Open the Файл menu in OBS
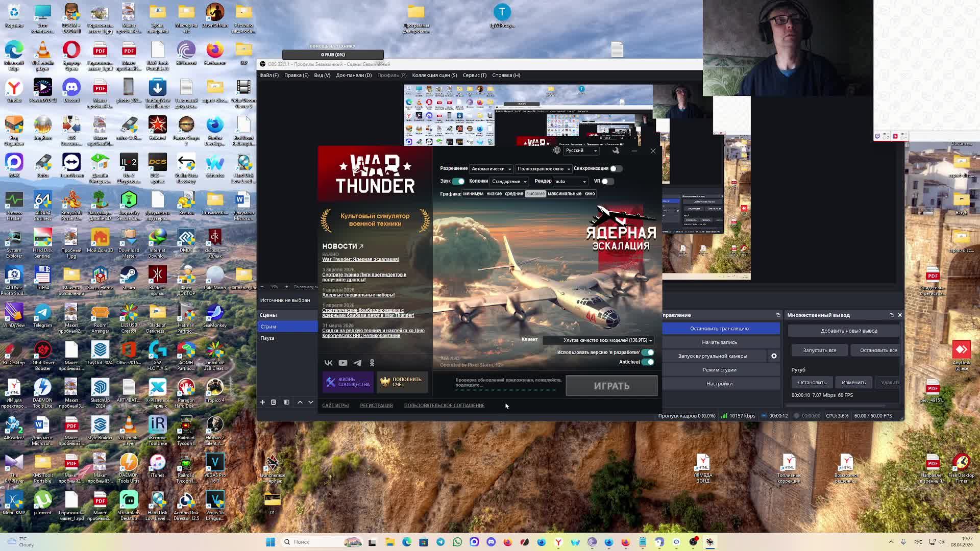The image size is (980, 551). pos(268,76)
